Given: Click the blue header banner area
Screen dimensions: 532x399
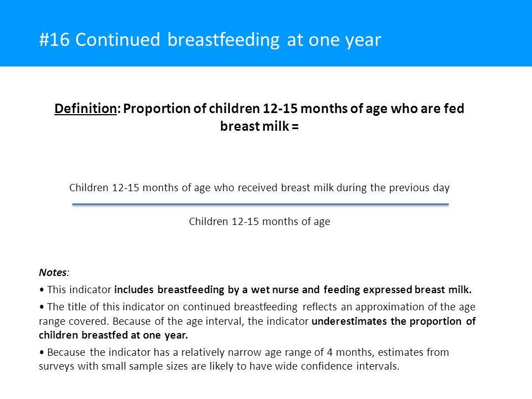Looking at the screenshot, I should [x=266, y=33].
